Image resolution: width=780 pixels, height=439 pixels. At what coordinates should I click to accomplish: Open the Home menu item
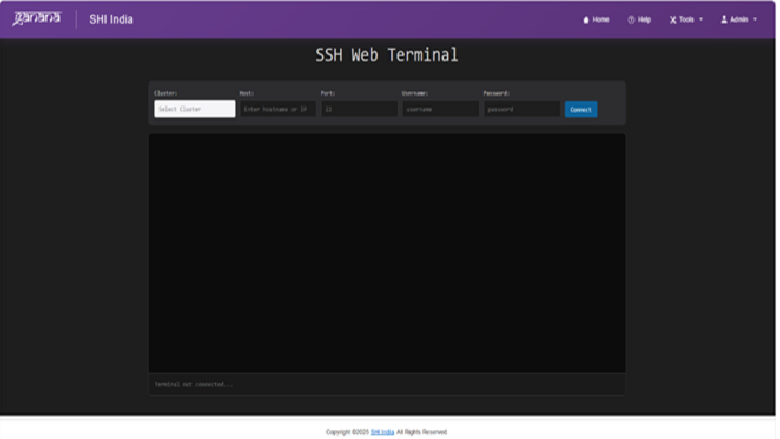(x=596, y=20)
